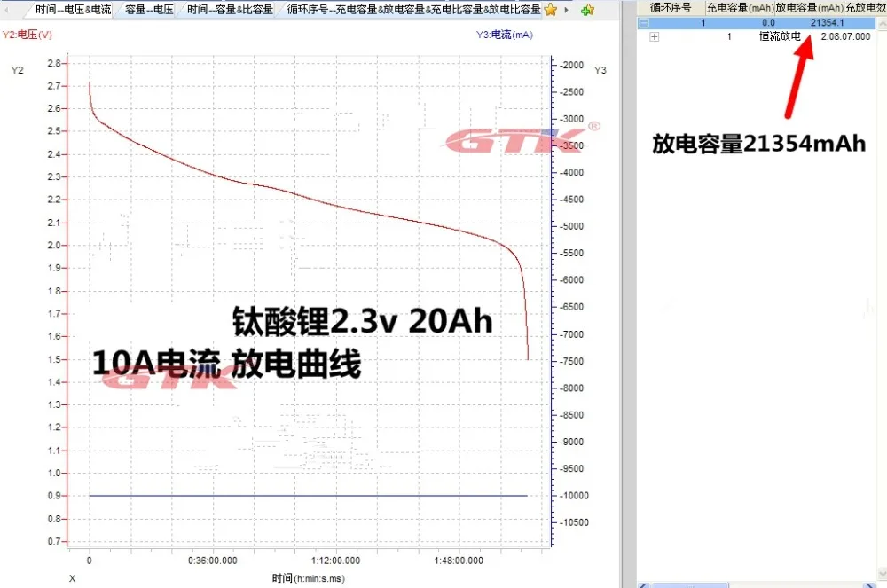Image resolution: width=887 pixels, height=588 pixels.
Task: Click the 1:12:00.000 time tick label
Action: pos(335,561)
